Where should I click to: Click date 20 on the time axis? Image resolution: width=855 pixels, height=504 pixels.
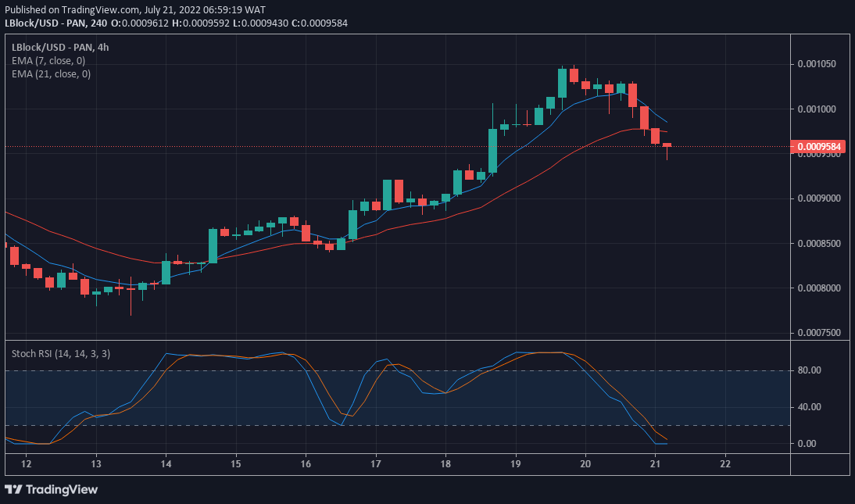click(x=585, y=464)
